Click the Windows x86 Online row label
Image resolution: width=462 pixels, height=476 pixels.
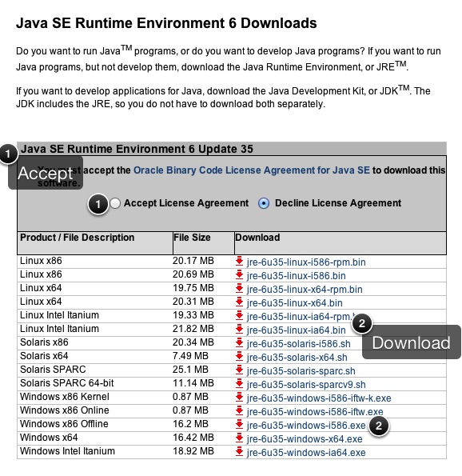(x=64, y=410)
